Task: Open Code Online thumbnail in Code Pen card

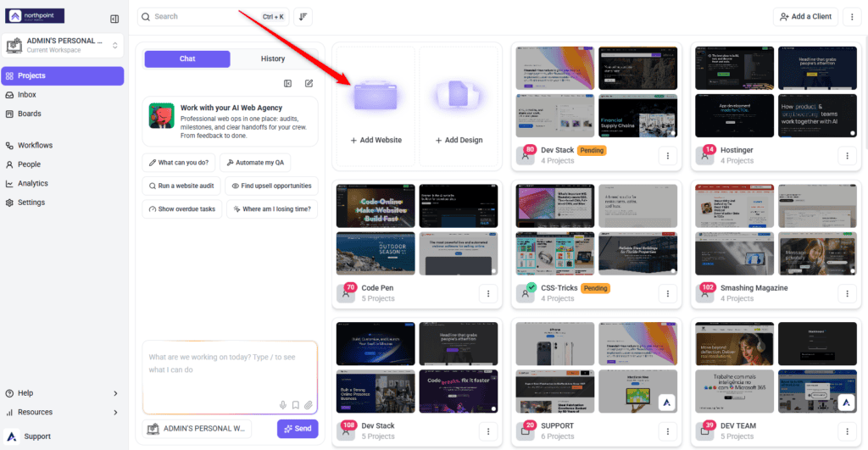Action: click(376, 206)
